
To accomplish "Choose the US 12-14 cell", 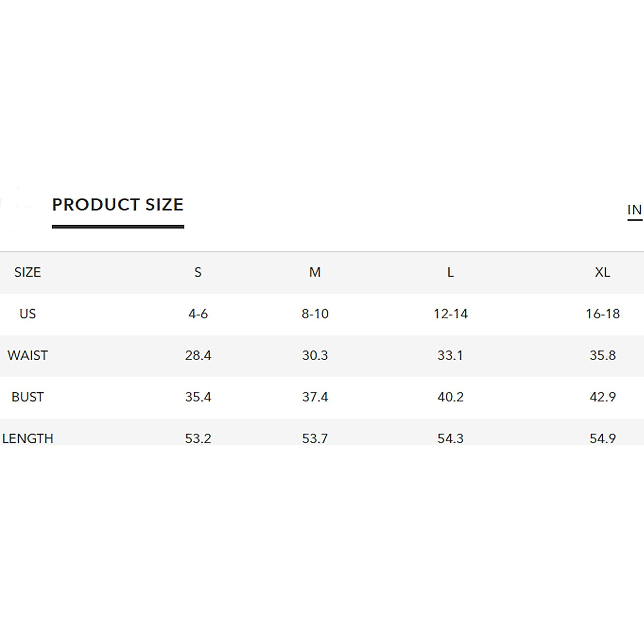I will point(450,314).
